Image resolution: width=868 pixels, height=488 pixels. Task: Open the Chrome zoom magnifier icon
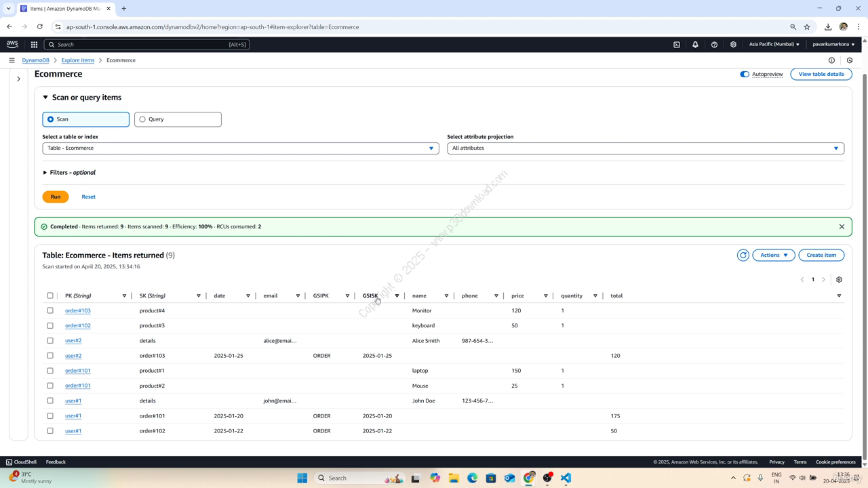(793, 27)
